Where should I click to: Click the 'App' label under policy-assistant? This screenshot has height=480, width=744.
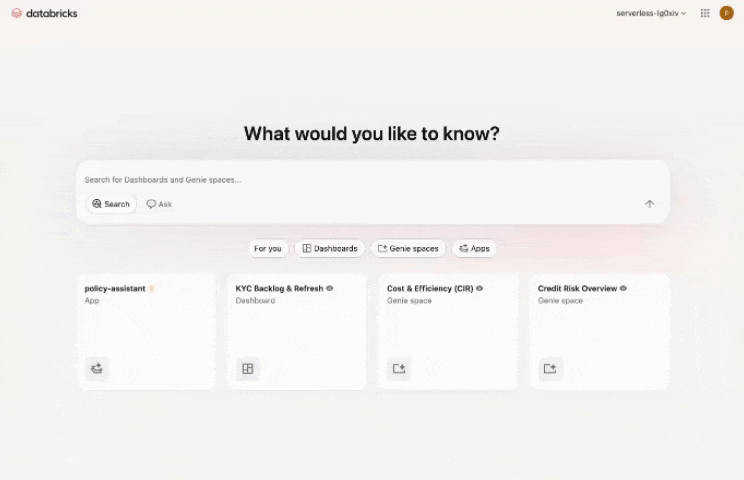92,301
